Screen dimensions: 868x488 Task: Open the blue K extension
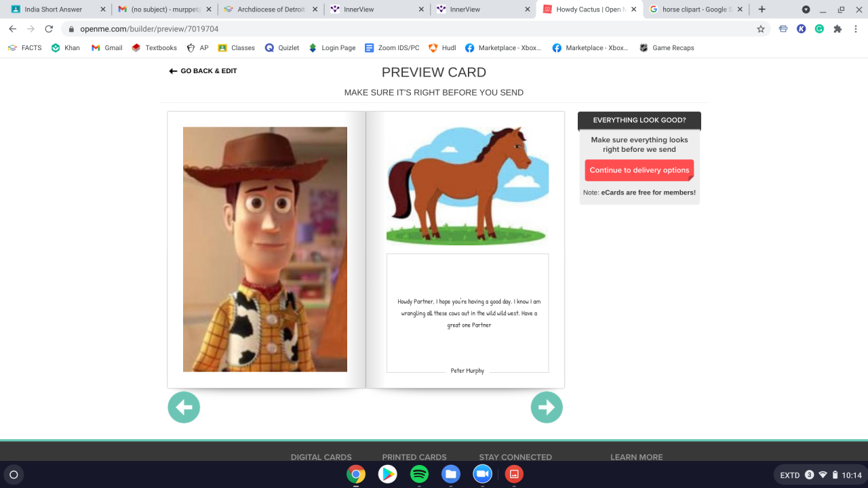click(802, 29)
